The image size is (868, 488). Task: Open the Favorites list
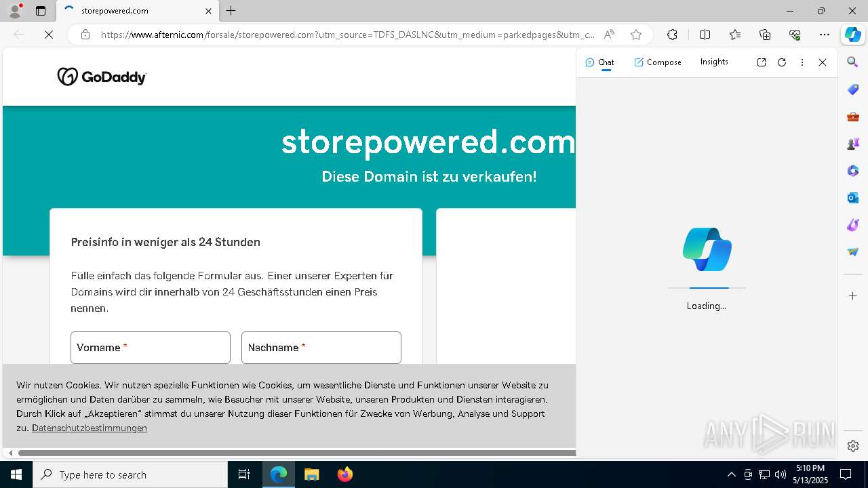pyautogui.click(x=735, y=35)
